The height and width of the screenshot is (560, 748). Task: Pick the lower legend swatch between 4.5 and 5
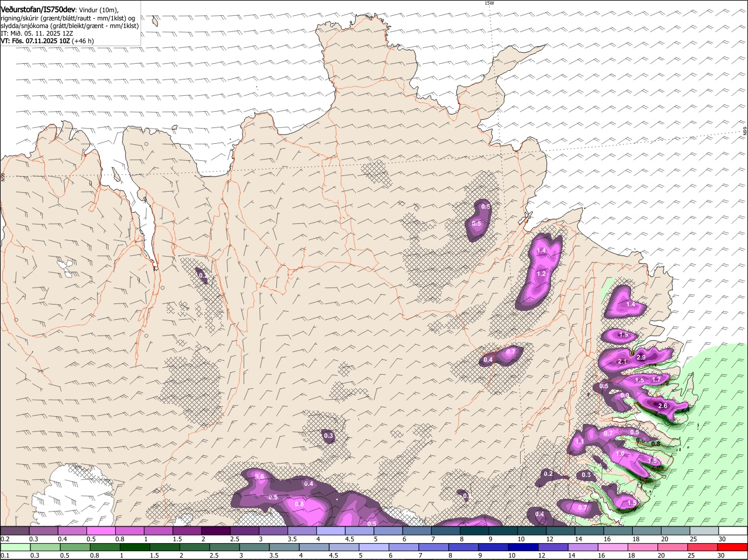click(344, 548)
